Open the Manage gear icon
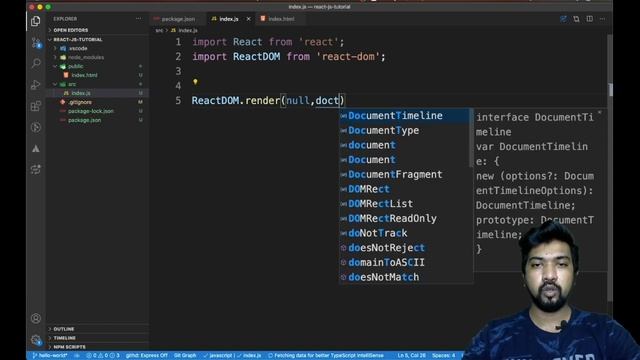Viewport: 640px width, 360px height. pyautogui.click(x=36, y=340)
